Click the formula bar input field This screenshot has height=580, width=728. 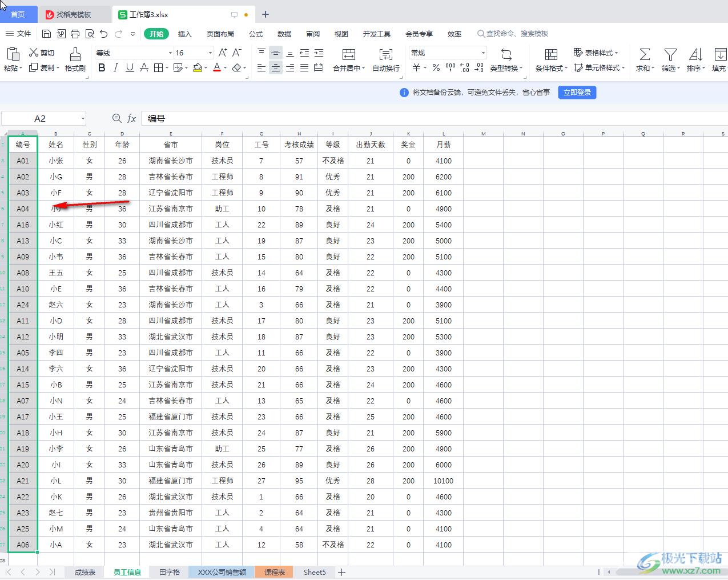pyautogui.click(x=434, y=118)
